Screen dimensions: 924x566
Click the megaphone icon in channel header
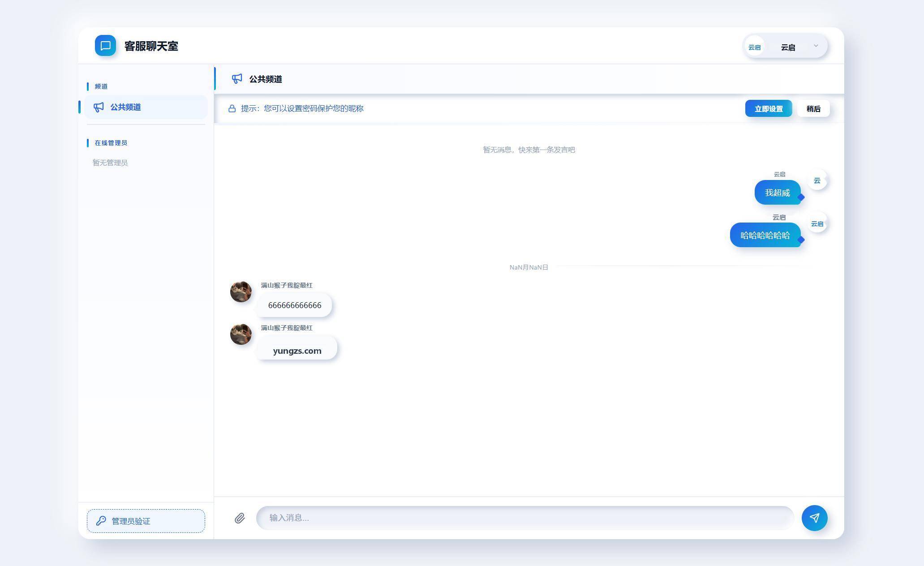pyautogui.click(x=237, y=79)
